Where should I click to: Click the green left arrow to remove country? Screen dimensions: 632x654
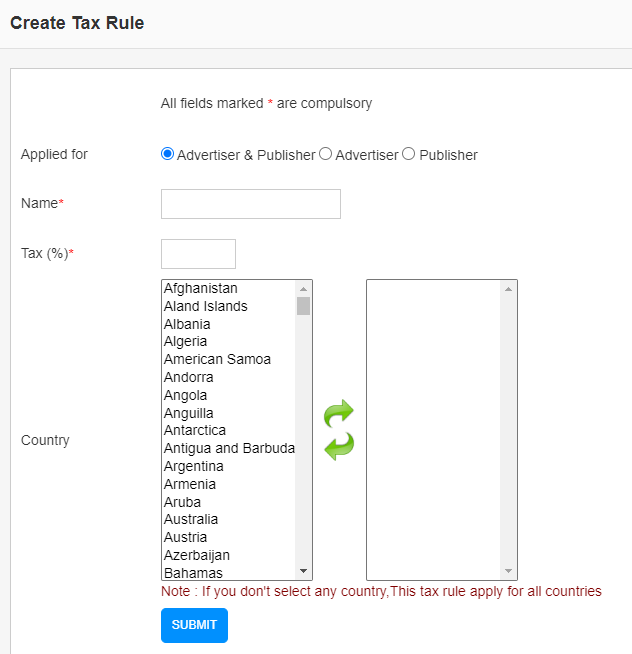coord(339,446)
